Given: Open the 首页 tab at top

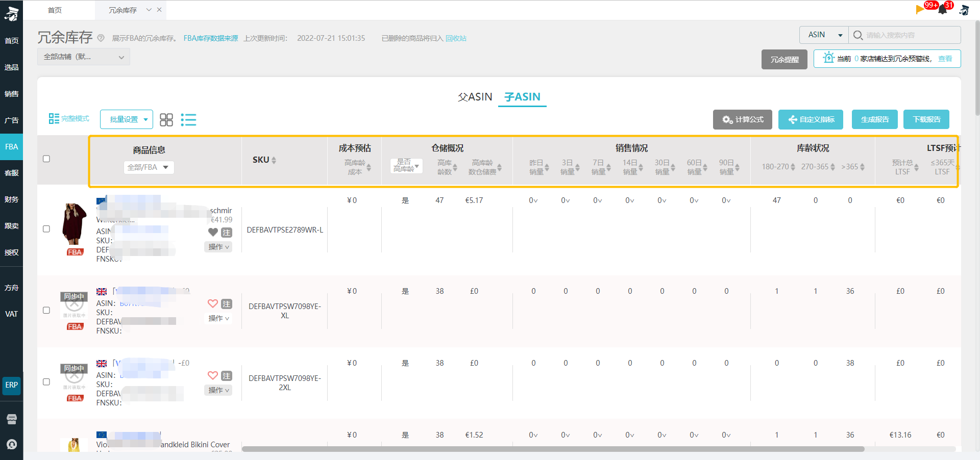Looking at the screenshot, I should [x=55, y=10].
